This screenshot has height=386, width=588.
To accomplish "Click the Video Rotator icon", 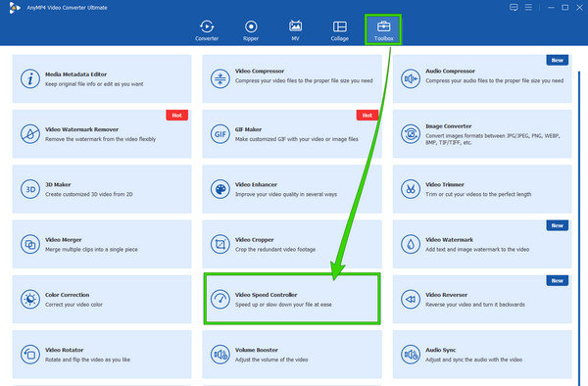I will 30,354.
